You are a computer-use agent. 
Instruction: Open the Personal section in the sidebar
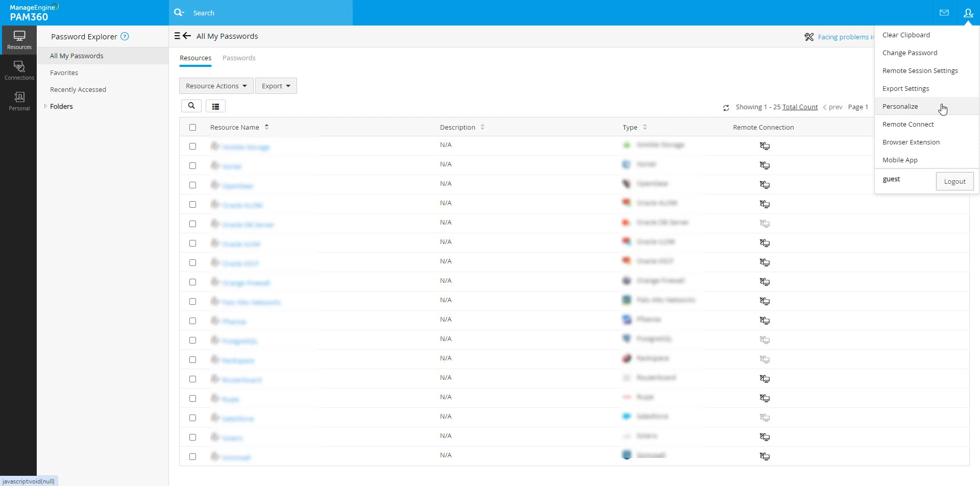click(19, 101)
